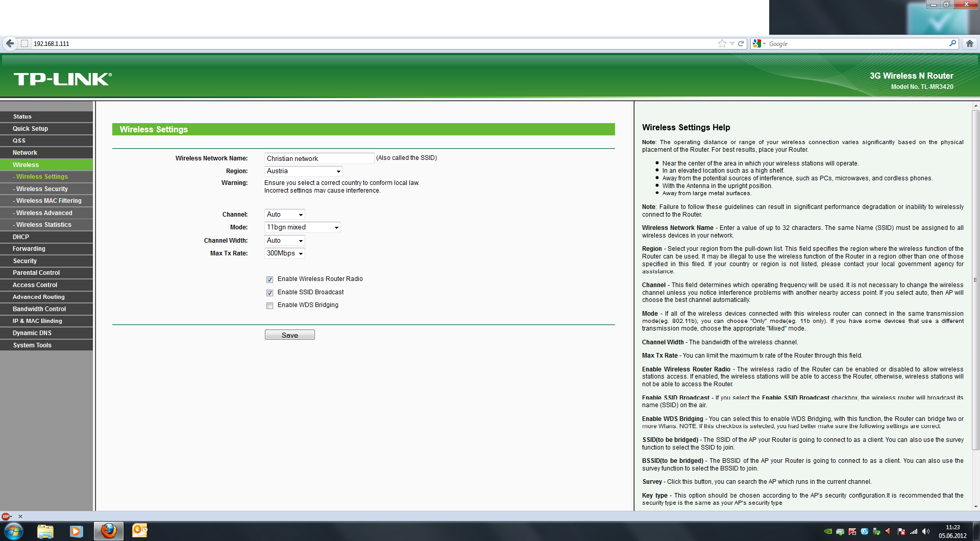Open the Max Tx Rate dropdown
Viewport: 980px width, 541px height.
[284, 253]
